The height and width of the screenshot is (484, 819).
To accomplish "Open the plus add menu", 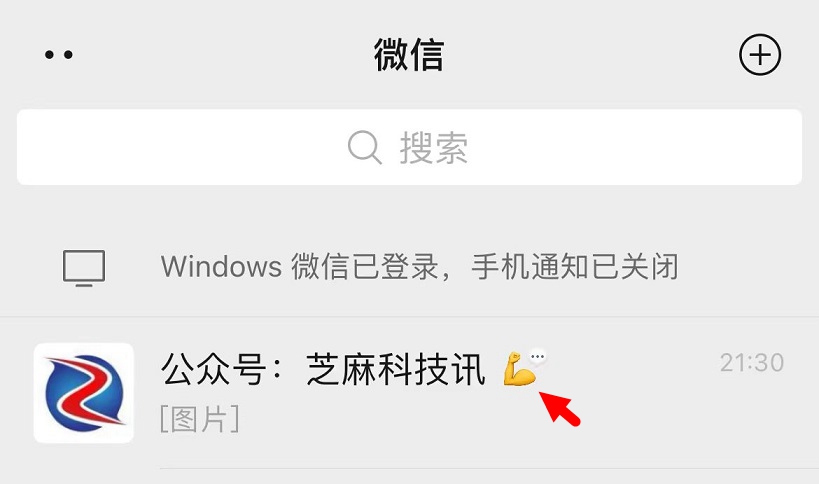I will click(x=760, y=55).
